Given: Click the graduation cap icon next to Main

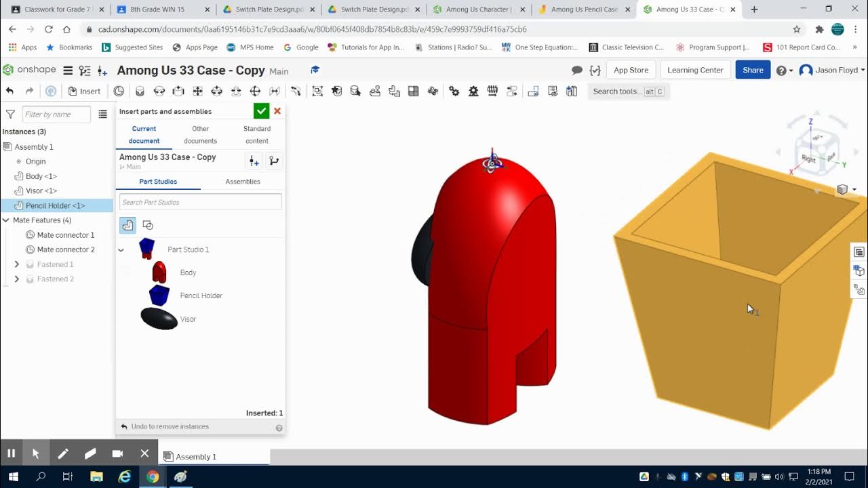Looking at the screenshot, I should (x=315, y=70).
